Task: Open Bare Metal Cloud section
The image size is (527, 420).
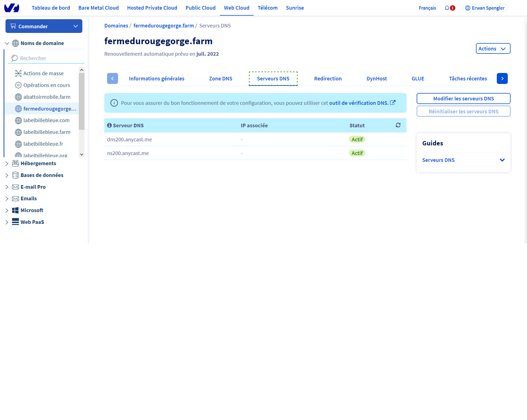Action: (99, 8)
